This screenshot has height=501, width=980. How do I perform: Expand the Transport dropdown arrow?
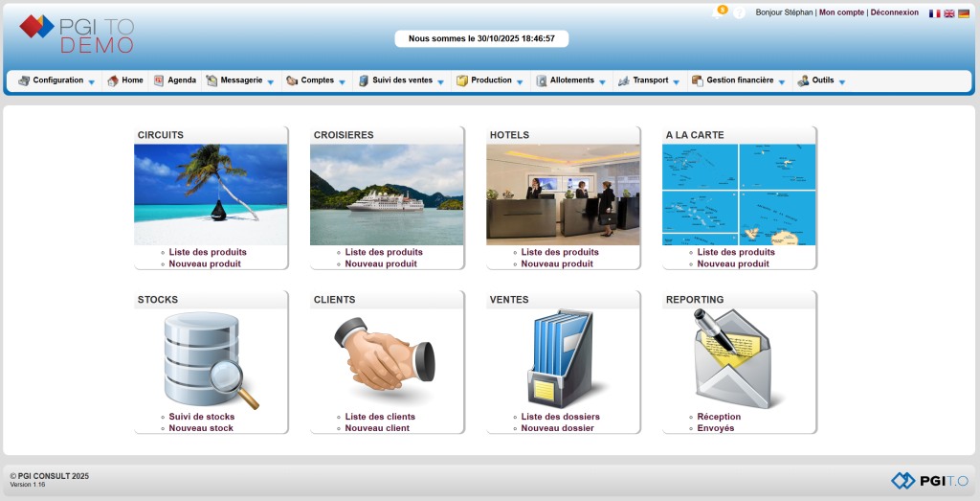click(x=677, y=82)
